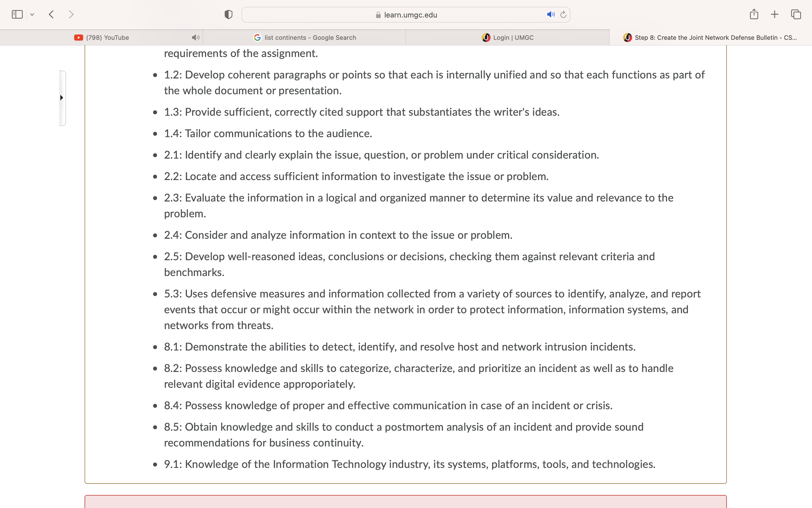Click text 'requirements of the assignment.'
Screen dimensions: 812x508
pos(241,53)
